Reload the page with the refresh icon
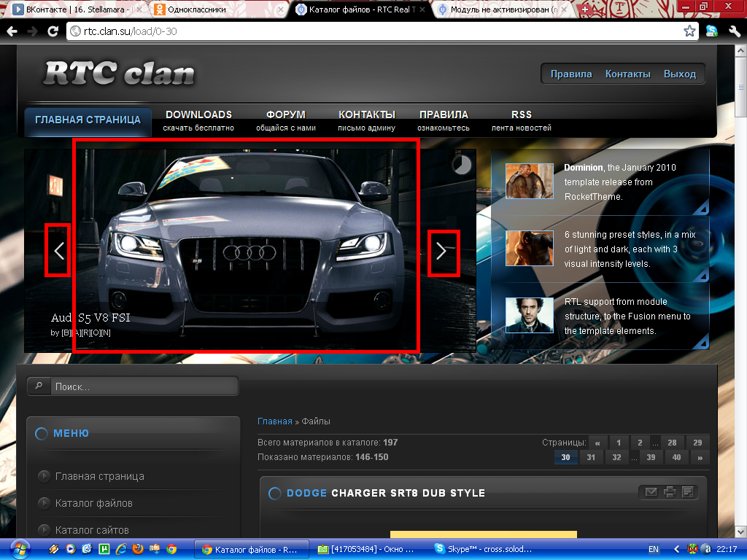747x560 pixels. pos(53,31)
